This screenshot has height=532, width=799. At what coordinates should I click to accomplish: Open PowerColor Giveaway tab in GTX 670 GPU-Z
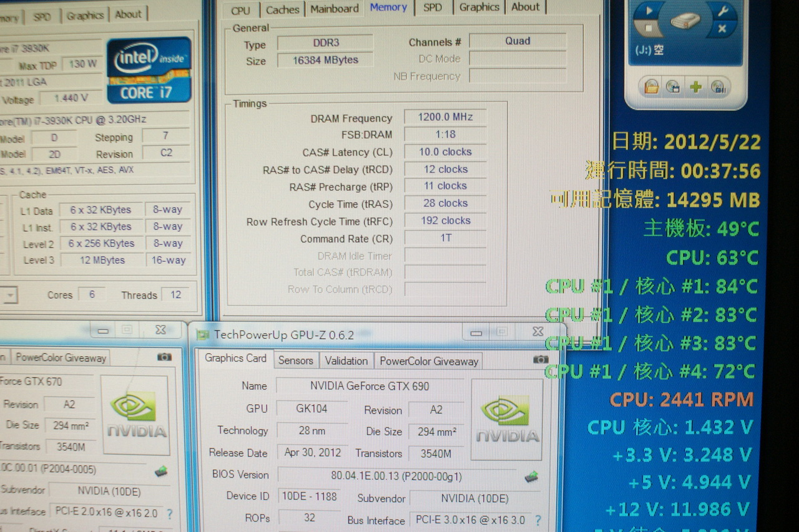pyautogui.click(x=61, y=357)
